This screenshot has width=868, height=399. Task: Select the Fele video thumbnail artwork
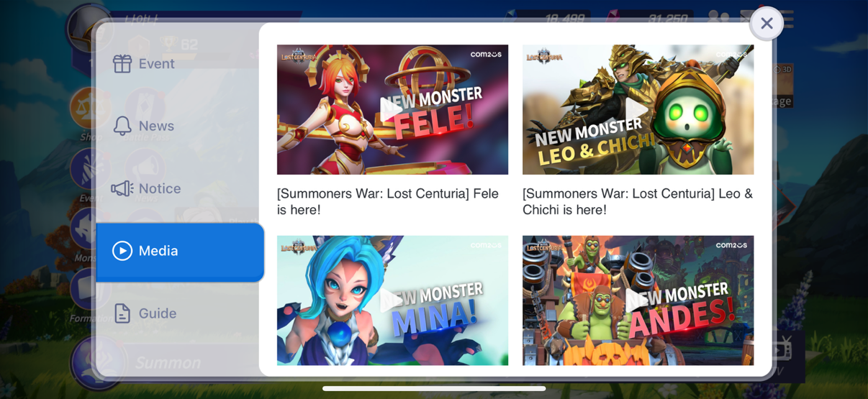click(x=392, y=109)
